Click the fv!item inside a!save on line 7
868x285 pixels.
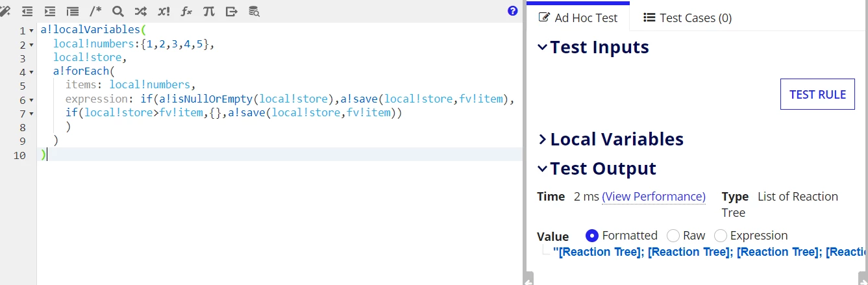(x=369, y=112)
